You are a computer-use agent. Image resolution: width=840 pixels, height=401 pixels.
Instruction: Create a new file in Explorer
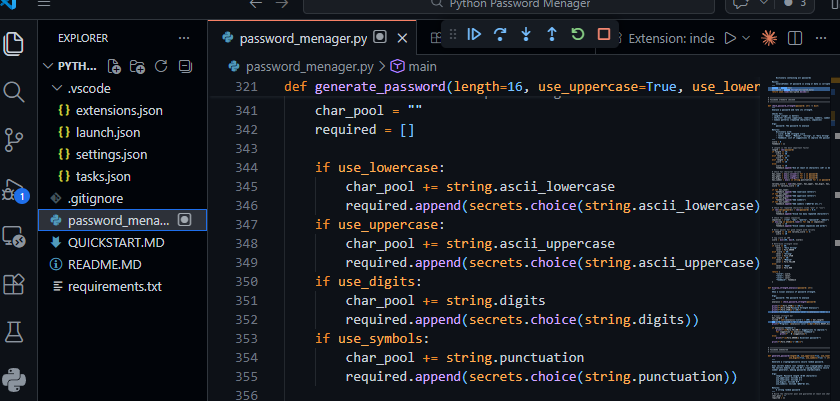(x=114, y=66)
